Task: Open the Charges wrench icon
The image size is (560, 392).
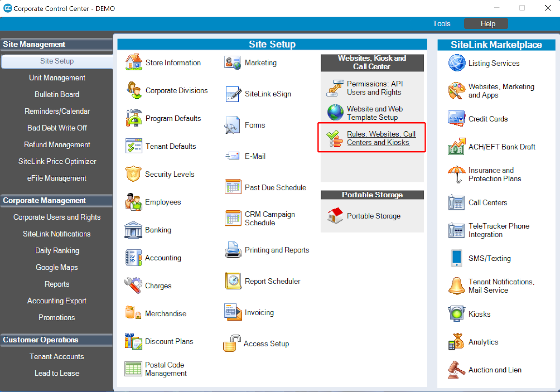Action: click(x=133, y=286)
